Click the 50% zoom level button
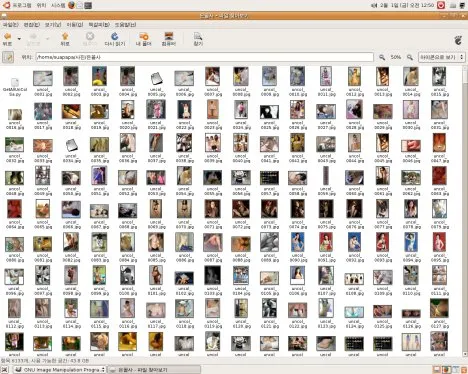The height and width of the screenshot is (374, 468). pos(396,57)
